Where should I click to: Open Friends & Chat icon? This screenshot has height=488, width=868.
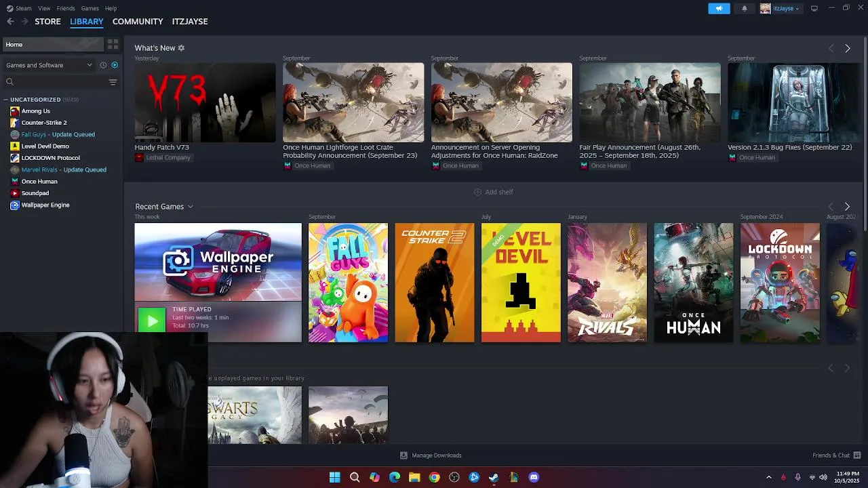click(x=857, y=455)
